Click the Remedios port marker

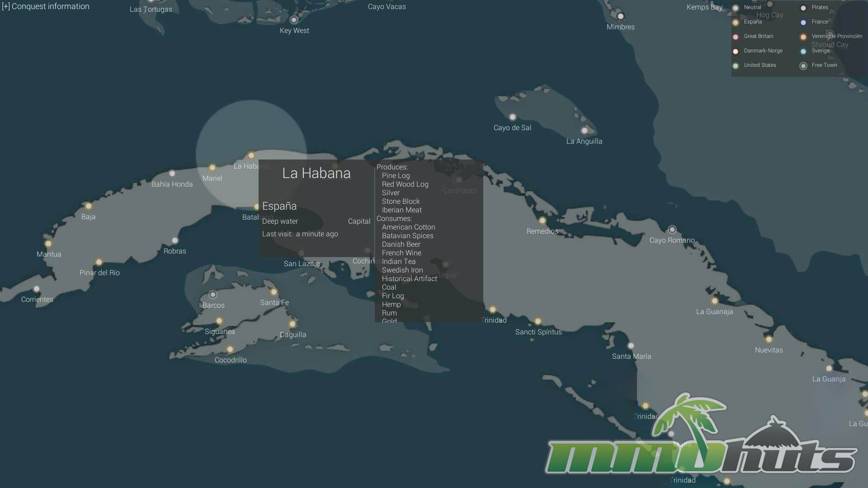tap(542, 221)
